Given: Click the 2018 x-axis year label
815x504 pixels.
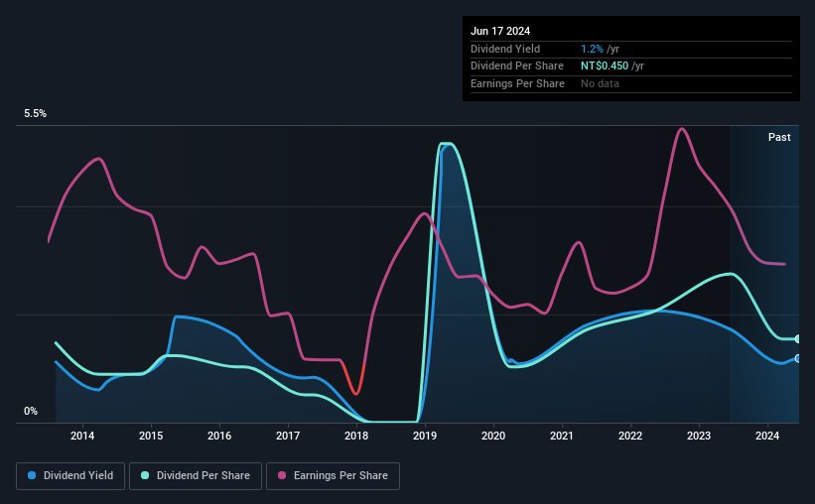Looking at the screenshot, I should pos(356,436).
